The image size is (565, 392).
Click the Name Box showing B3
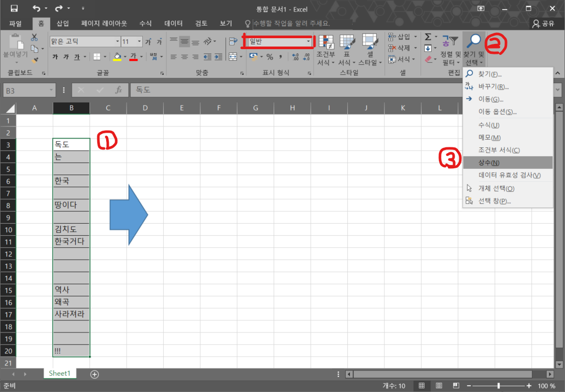pyautogui.click(x=29, y=90)
